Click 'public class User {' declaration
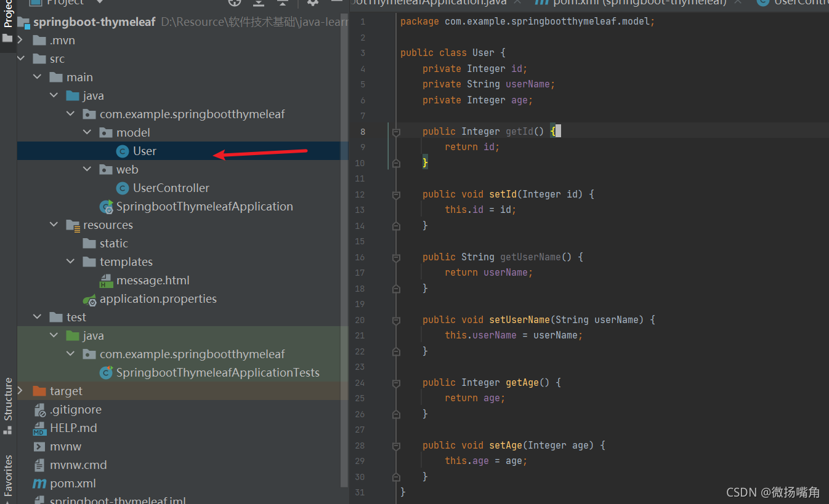829x504 pixels. click(453, 53)
